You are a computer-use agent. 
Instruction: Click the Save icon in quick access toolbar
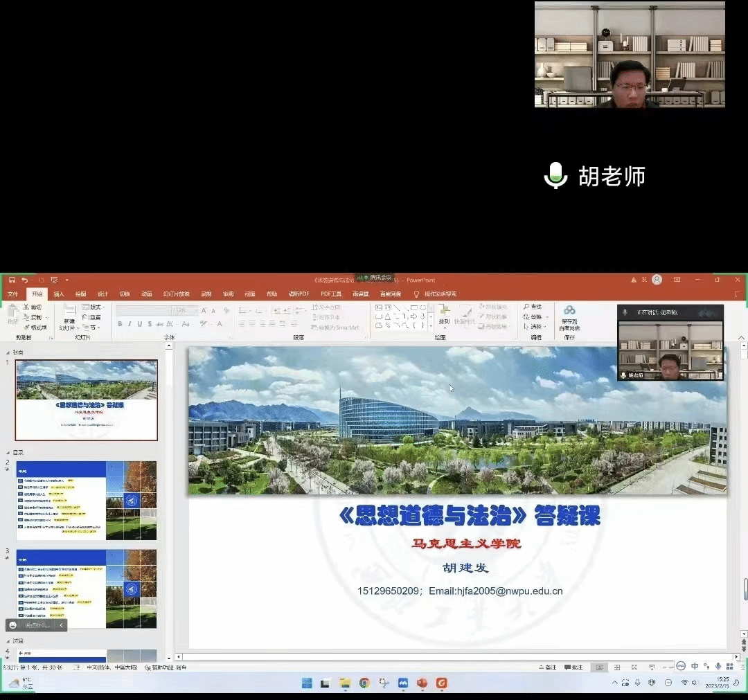click(12, 280)
